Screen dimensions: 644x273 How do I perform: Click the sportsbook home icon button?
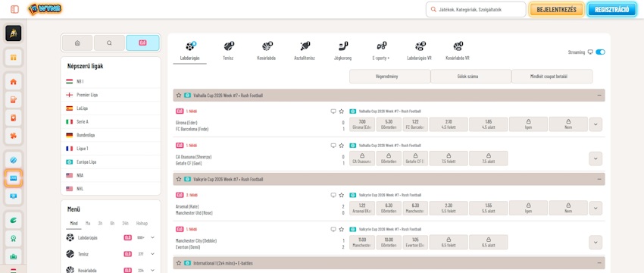77,42
